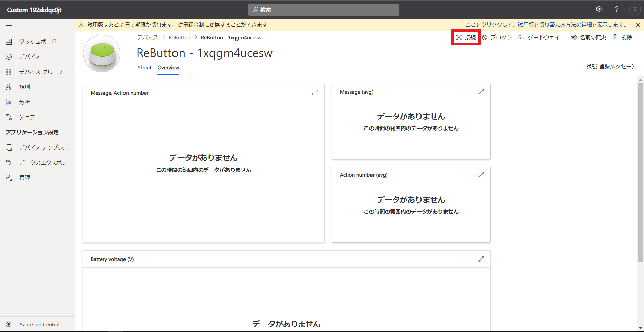The width and height of the screenshot is (644, 332).
Task: Click the ReButton breadcrumb link
Action: [180, 37]
